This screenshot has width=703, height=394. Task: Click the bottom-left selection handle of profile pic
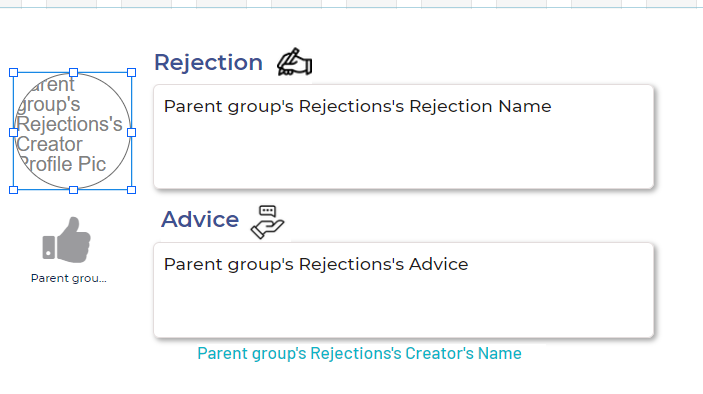point(13,190)
